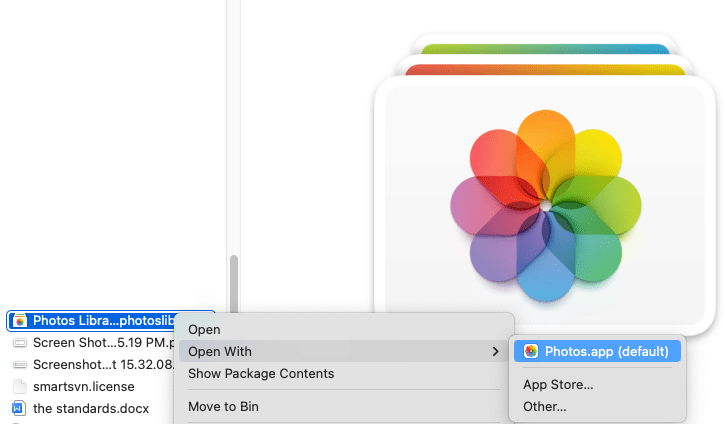This screenshot has width=723, height=424.
Task: Choose Other… in the Open With submenu
Action: [x=597, y=406]
